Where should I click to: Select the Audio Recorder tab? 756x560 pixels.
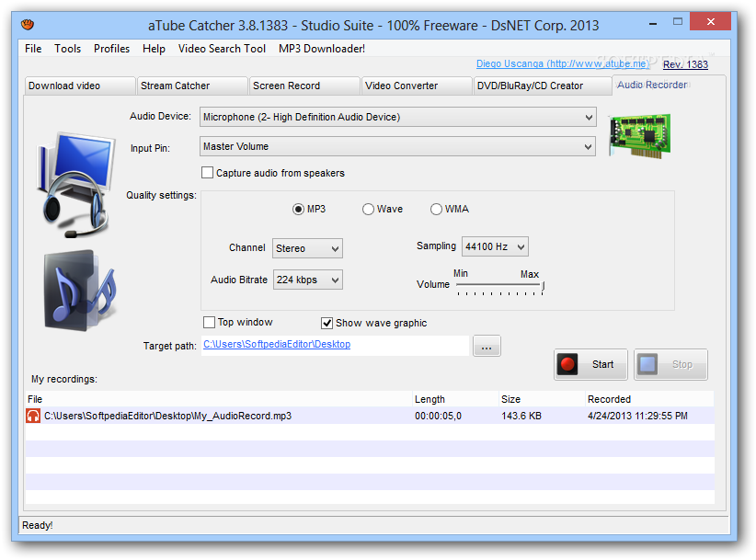click(x=669, y=85)
